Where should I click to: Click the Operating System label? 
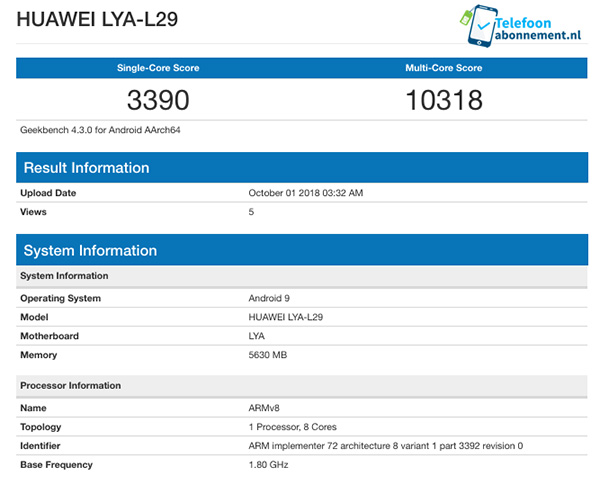click(x=60, y=298)
